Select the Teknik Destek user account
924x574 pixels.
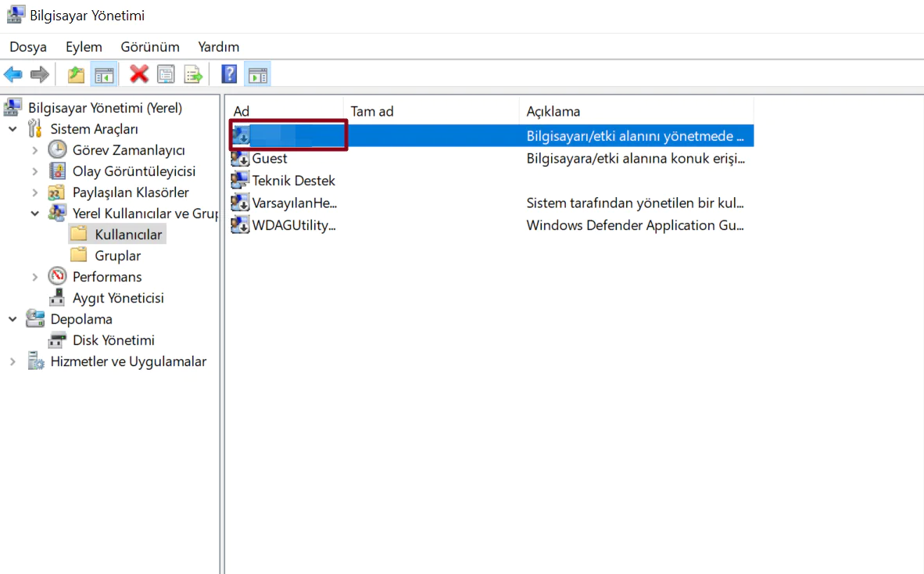coord(293,181)
